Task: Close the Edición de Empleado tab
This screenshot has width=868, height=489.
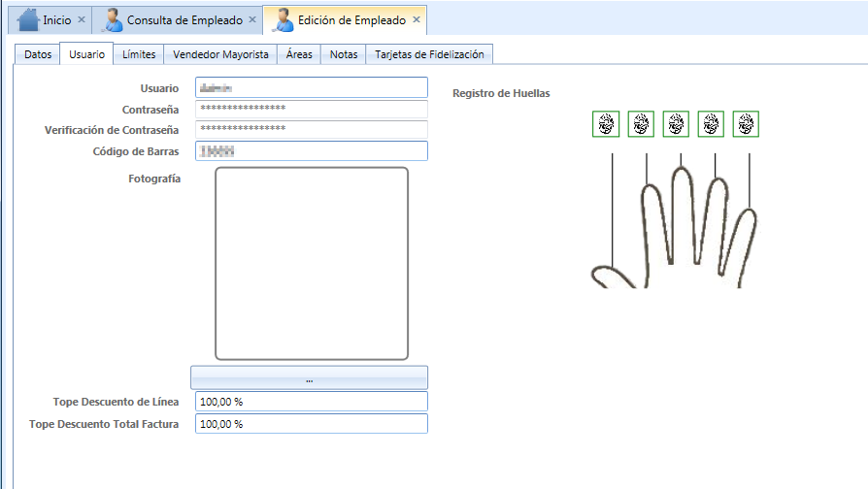Action: click(x=417, y=19)
